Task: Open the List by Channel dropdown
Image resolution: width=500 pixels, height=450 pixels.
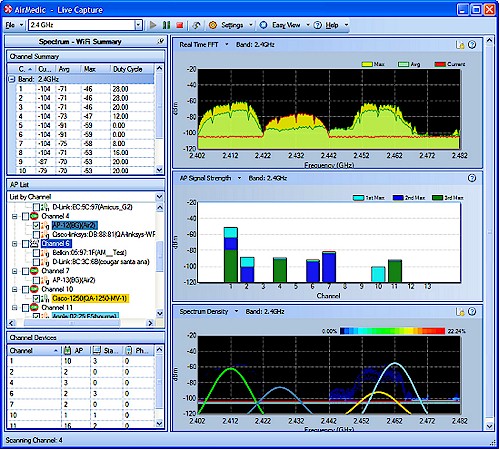Action: point(159,197)
